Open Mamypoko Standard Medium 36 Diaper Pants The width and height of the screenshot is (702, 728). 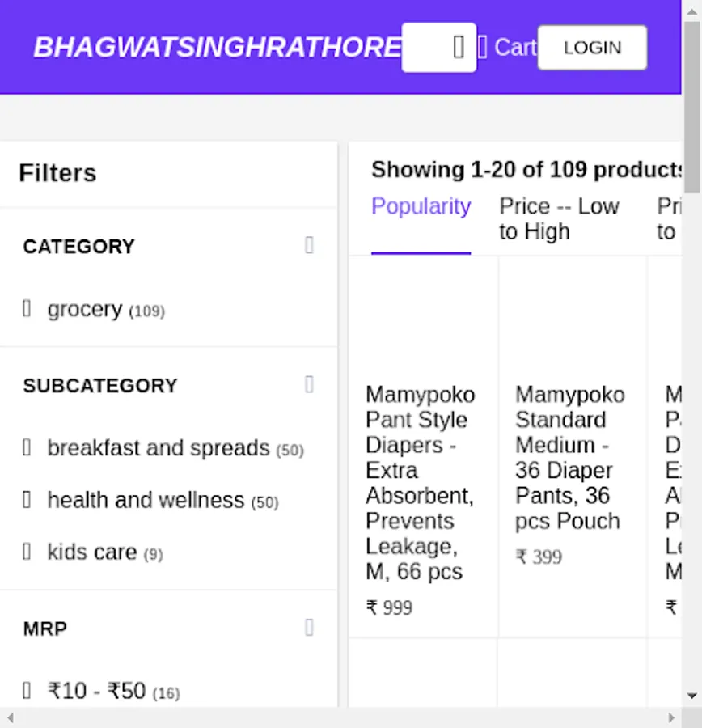(x=569, y=457)
